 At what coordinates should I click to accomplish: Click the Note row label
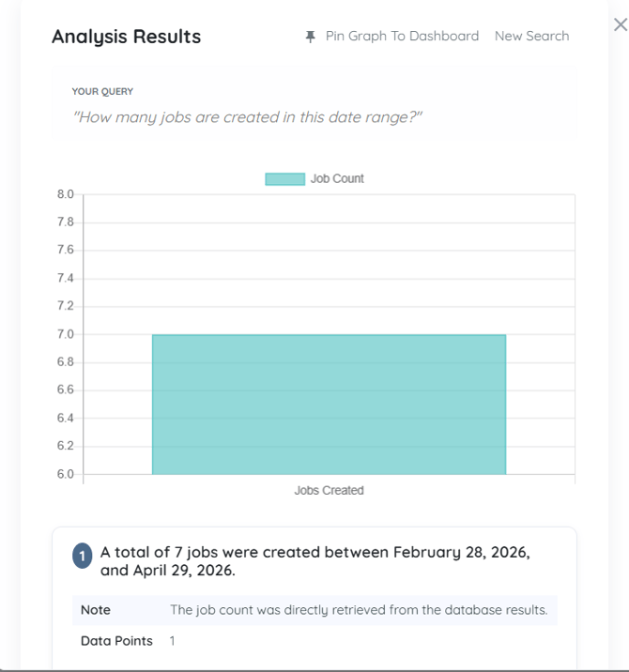[96, 610]
